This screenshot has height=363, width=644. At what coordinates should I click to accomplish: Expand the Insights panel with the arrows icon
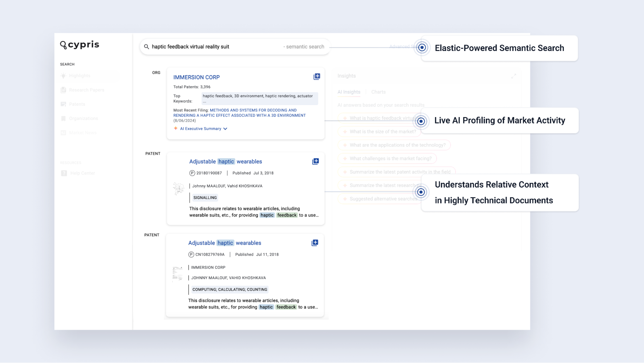coord(514,76)
